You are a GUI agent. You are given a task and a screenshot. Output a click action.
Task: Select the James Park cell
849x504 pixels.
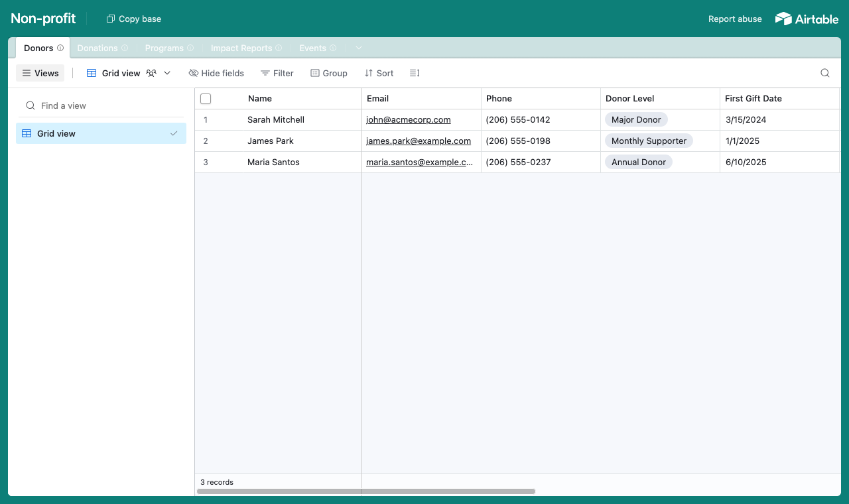point(302,141)
